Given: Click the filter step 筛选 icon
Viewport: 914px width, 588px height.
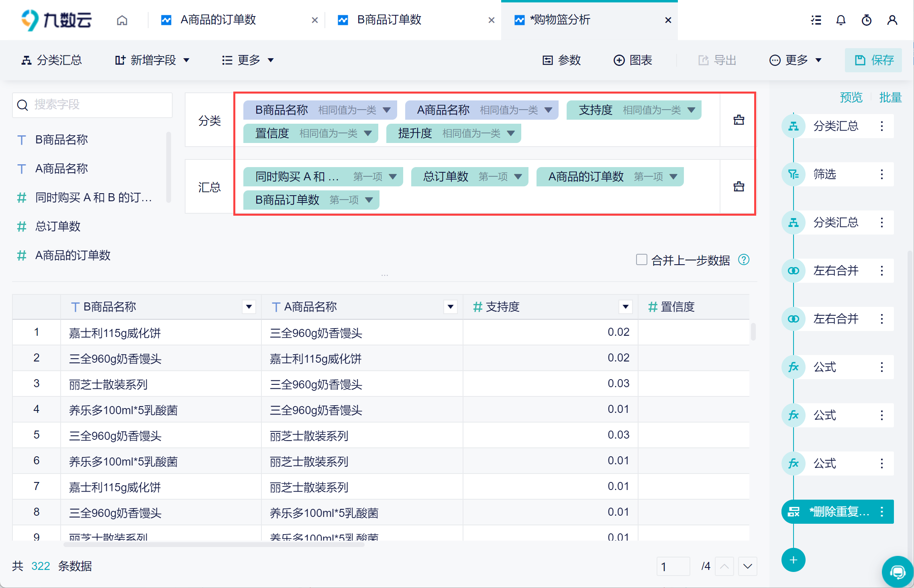Looking at the screenshot, I should click(x=793, y=174).
